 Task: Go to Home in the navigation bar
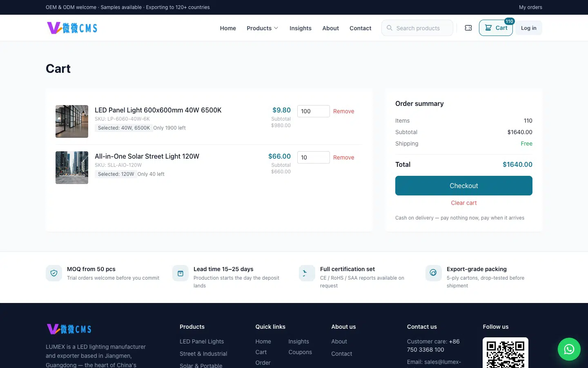[228, 28]
